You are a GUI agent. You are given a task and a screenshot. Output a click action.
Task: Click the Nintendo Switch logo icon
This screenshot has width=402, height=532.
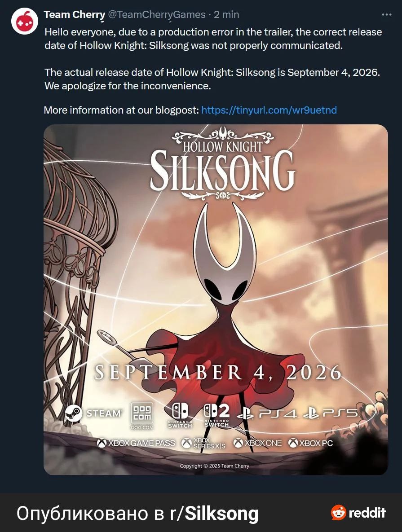point(180,415)
